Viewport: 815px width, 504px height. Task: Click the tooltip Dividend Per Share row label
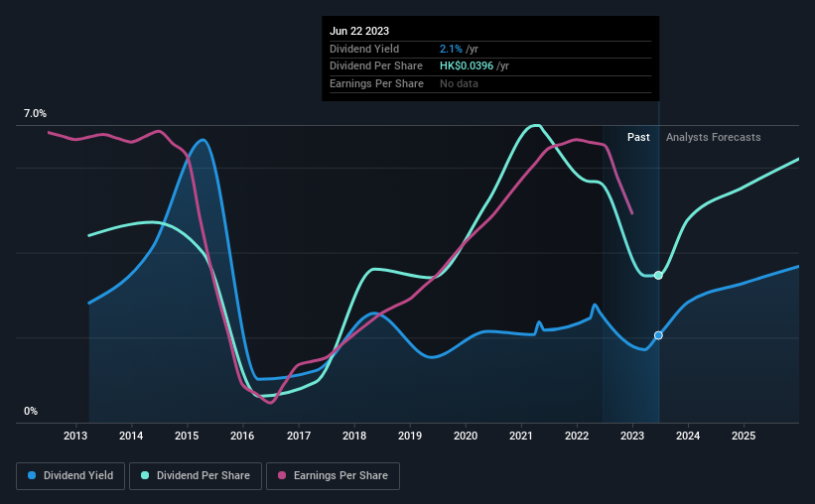click(376, 66)
